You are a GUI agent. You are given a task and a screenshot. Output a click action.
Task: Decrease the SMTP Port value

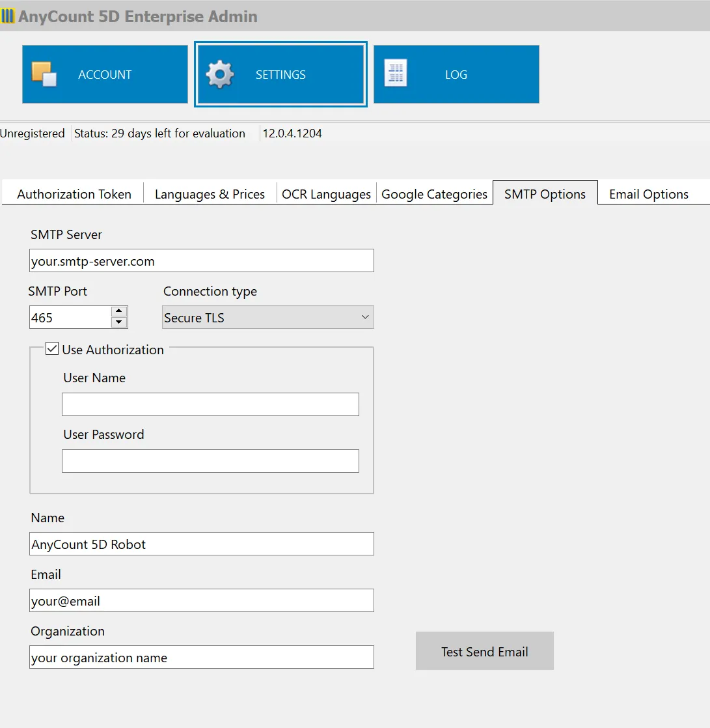coord(119,322)
